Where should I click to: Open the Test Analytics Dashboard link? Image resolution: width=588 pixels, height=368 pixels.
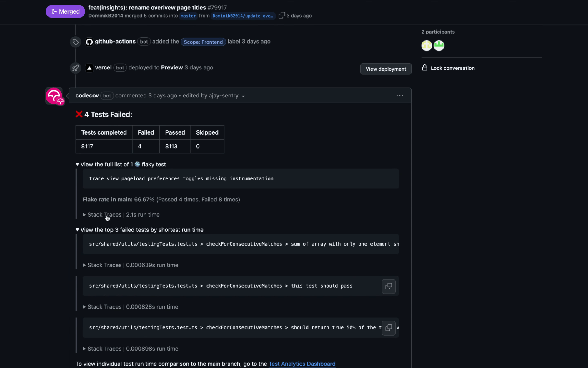(x=302, y=364)
